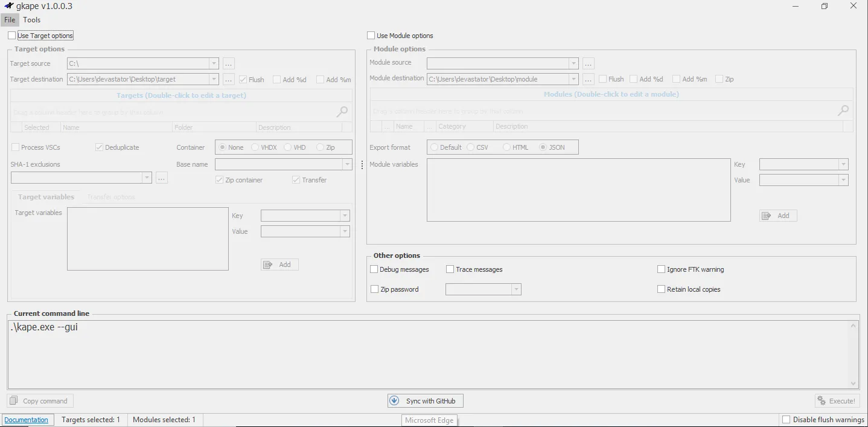Toggle Trace messages checkbox
This screenshot has height=427, width=868.
450,269
